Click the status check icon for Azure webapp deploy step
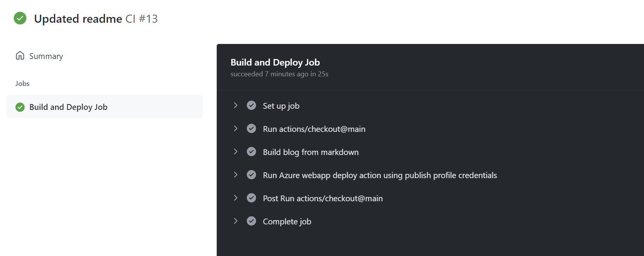This screenshot has height=256, width=644. tap(251, 175)
